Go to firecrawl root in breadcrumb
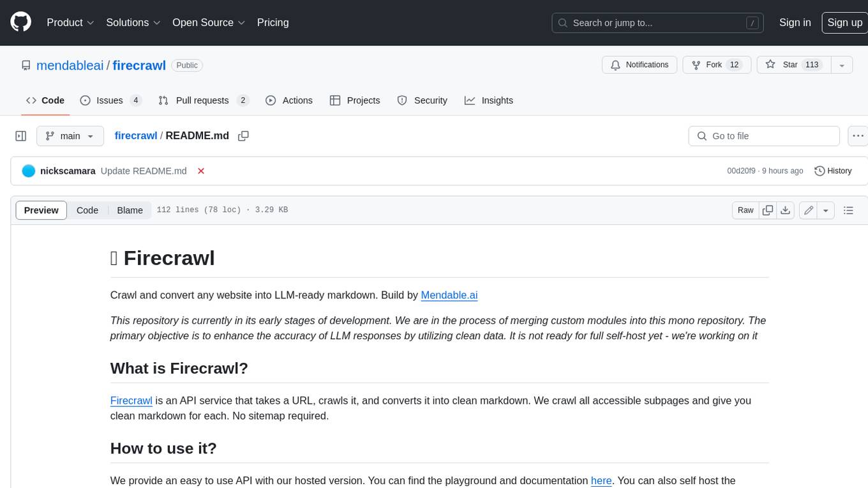Image resolution: width=868 pixels, height=488 pixels. point(135,135)
